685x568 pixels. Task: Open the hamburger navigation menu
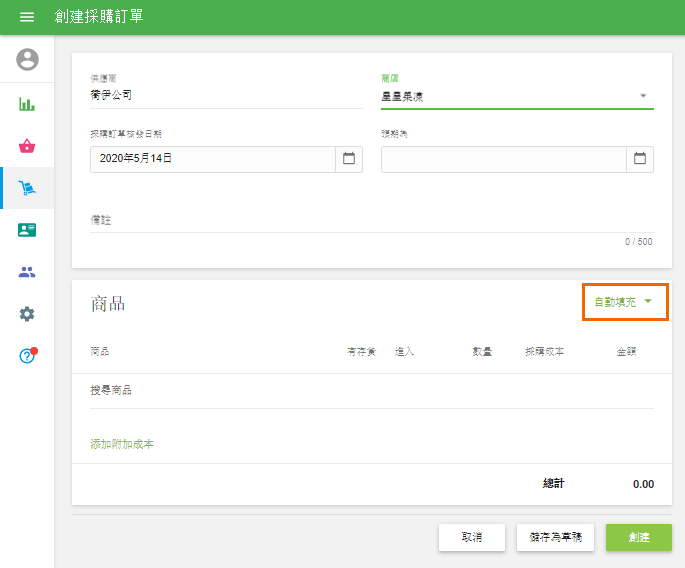[27, 17]
